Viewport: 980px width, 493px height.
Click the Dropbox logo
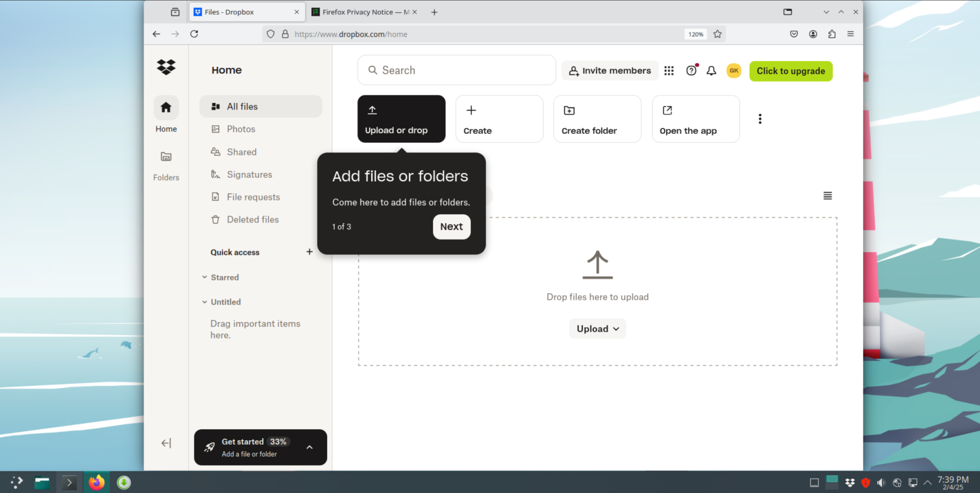[x=166, y=67]
